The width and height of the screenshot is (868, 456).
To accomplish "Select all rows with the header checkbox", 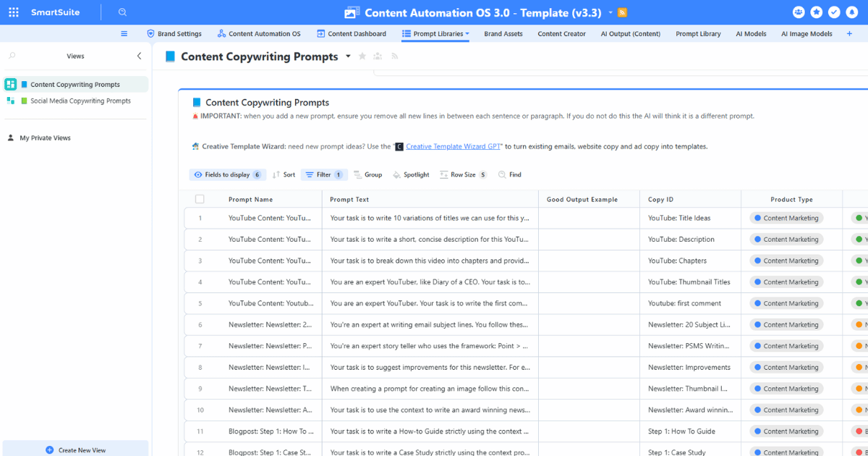I will click(x=200, y=199).
